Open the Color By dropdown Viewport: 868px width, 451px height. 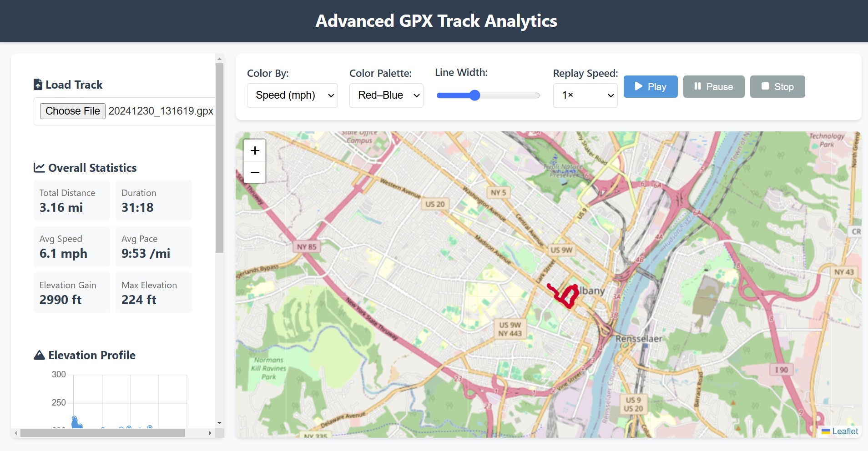tap(292, 95)
